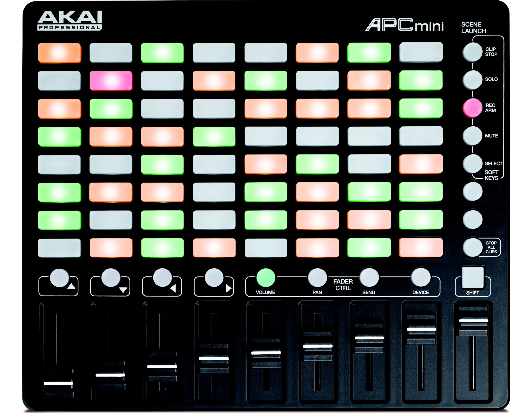The image size is (532, 413).
Task: Click the SOFT KEYS label
Action: (x=491, y=175)
